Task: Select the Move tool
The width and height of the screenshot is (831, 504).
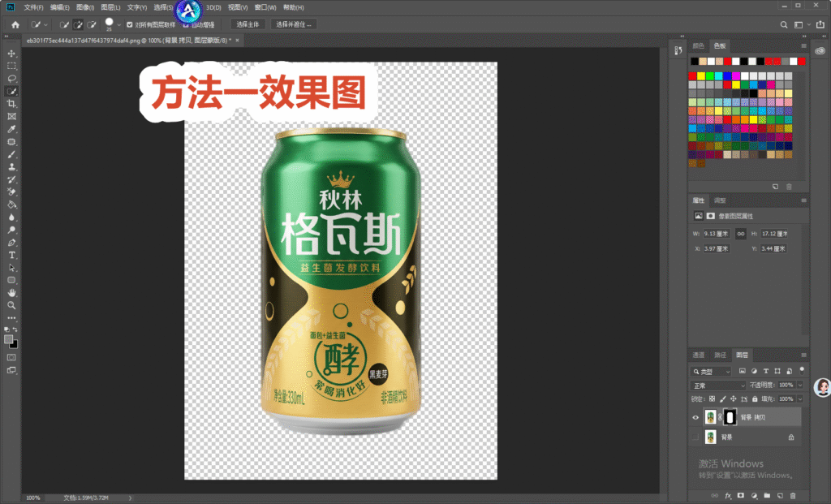Action: coord(11,54)
